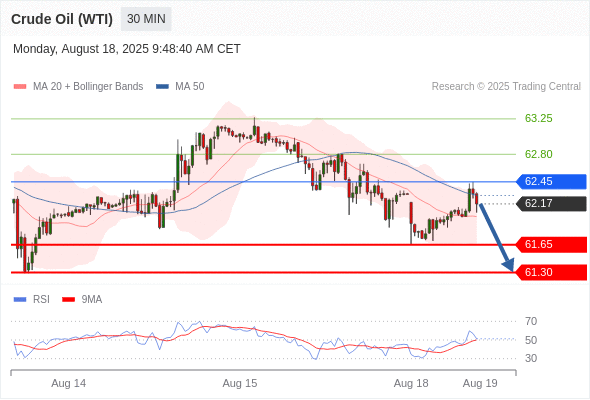590x400 pixels.
Task: Open the Research © 2025 Trading Central credit
Action: pos(506,87)
